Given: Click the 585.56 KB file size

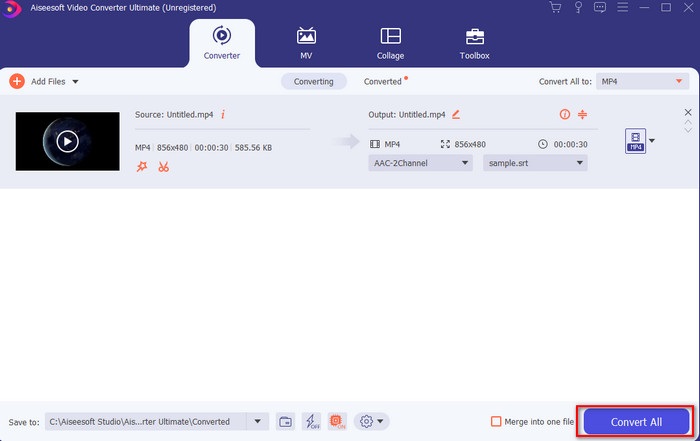Looking at the screenshot, I should [x=253, y=147].
